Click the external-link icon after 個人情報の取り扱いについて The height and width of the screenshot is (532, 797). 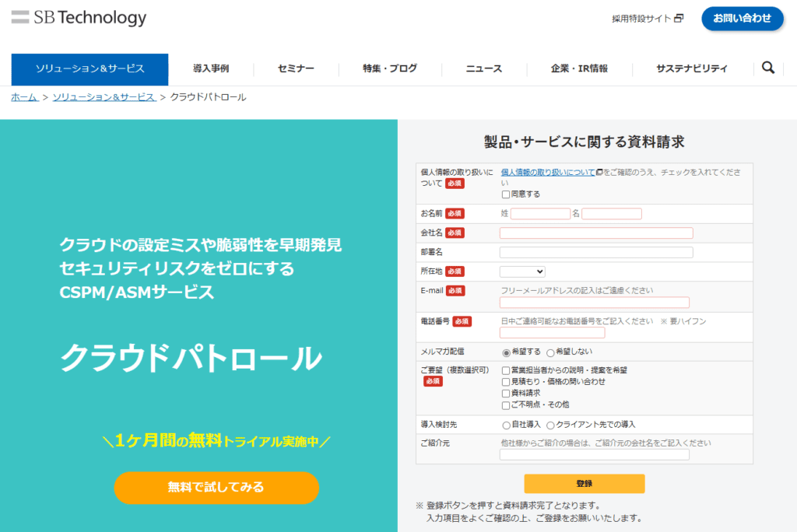coord(599,172)
